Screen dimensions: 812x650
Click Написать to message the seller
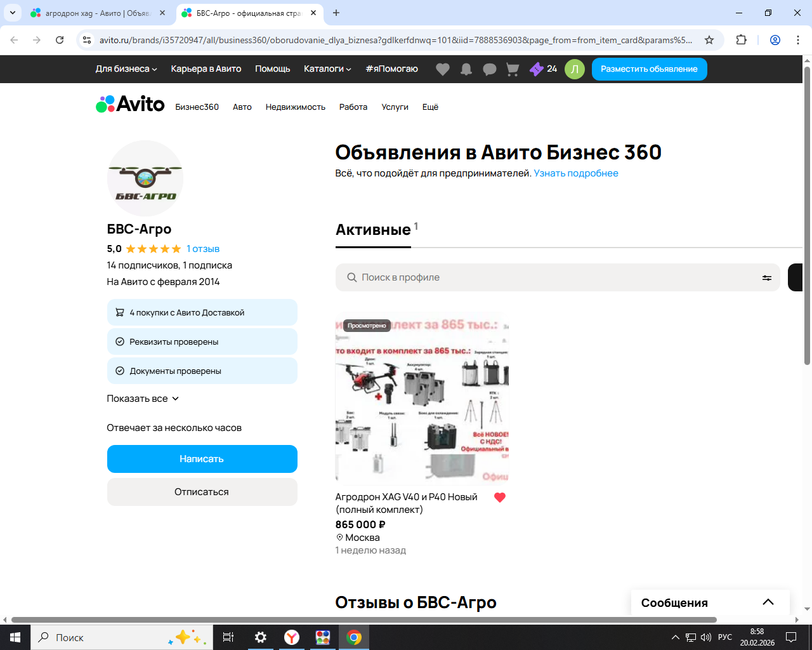tap(202, 459)
